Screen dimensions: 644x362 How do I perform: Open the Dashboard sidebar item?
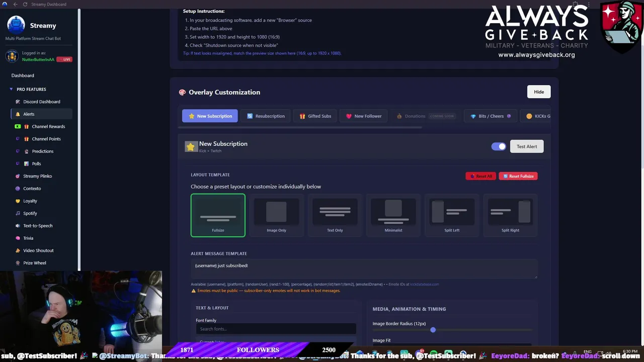point(23,75)
